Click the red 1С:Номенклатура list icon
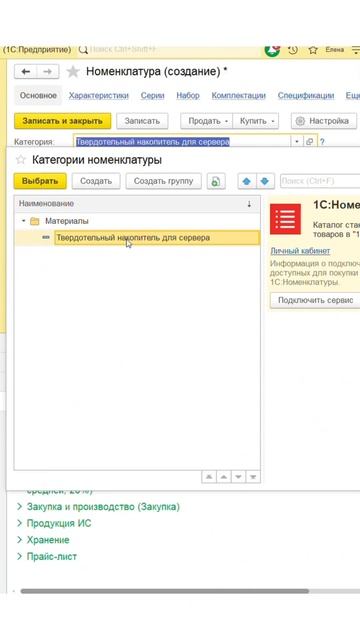360x640 pixels. pos(285,219)
